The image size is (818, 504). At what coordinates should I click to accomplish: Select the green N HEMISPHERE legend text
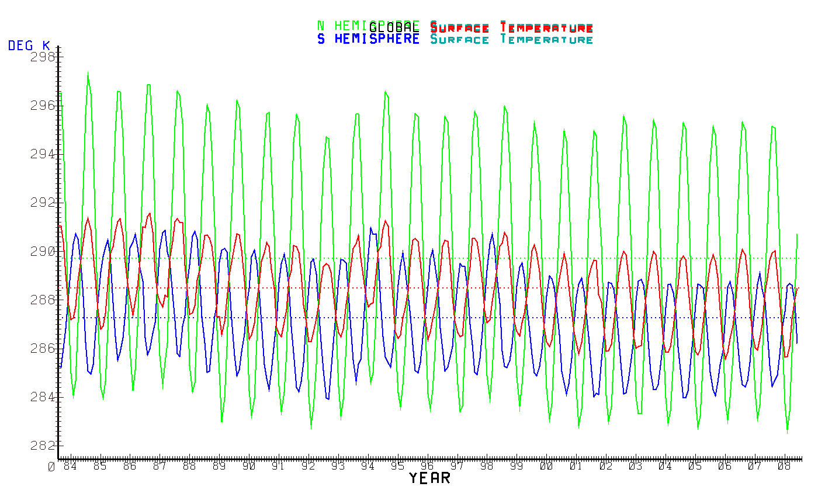click(x=342, y=26)
